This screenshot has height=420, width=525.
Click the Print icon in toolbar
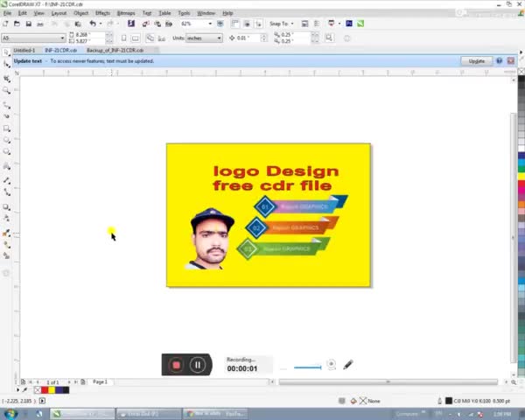[40, 24]
